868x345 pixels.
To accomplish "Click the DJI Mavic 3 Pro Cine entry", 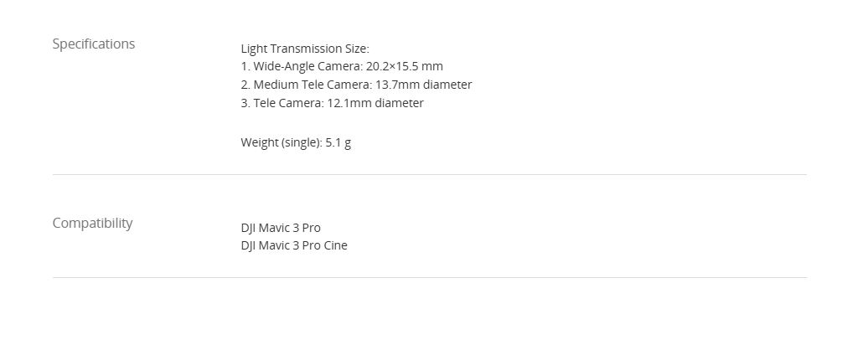I will pyautogui.click(x=294, y=245).
